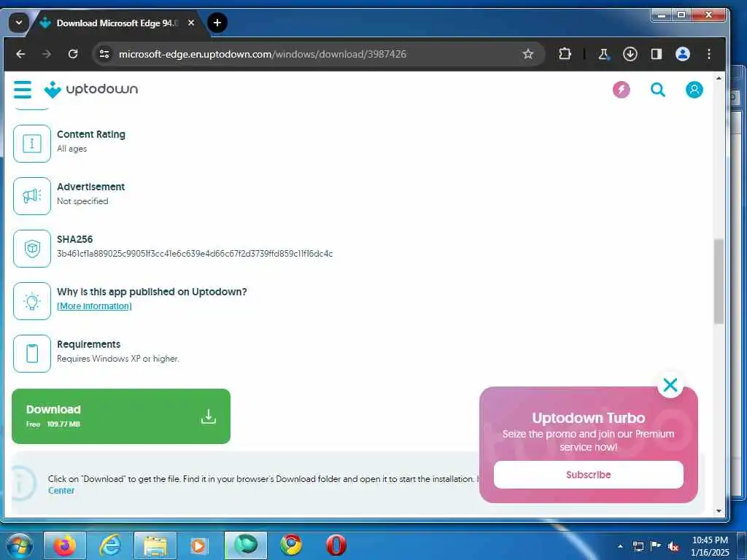The height and width of the screenshot is (560, 747).
Task: Open a new browser tab
Action: pos(217,23)
